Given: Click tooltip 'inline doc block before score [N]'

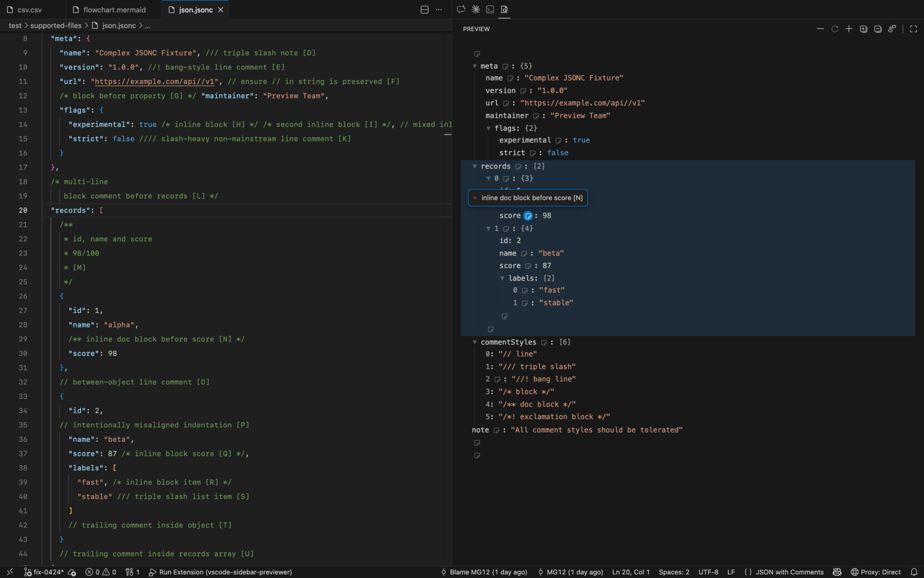Looking at the screenshot, I should tap(528, 198).
